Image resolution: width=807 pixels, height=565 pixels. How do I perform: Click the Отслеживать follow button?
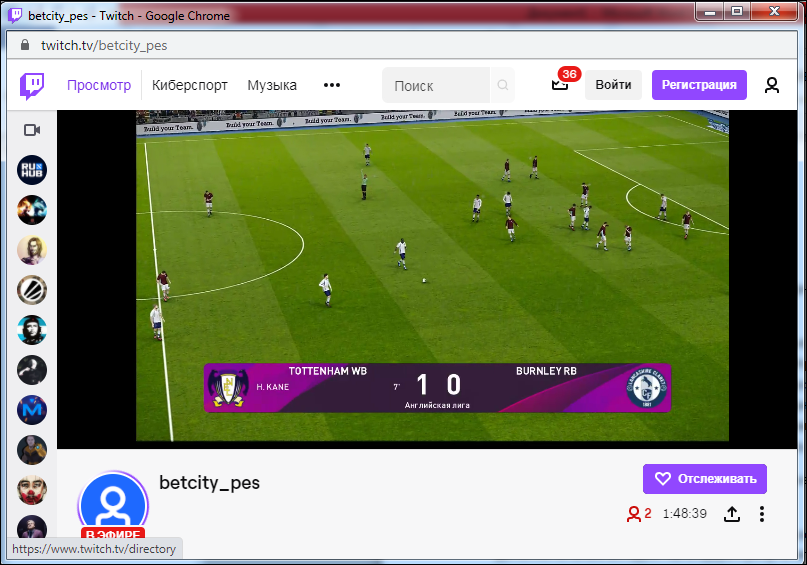705,479
